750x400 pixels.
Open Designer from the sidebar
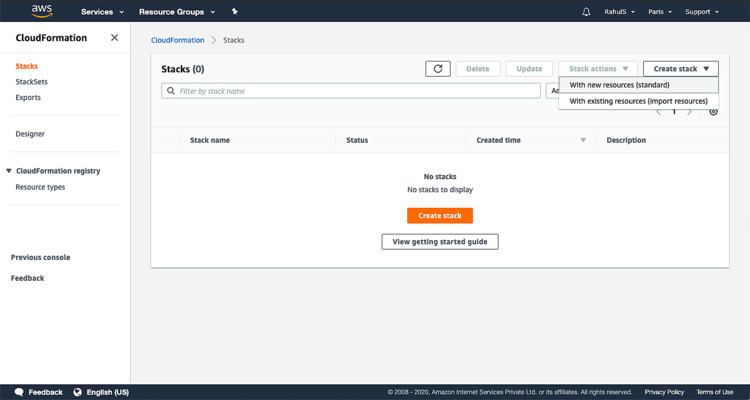click(x=30, y=134)
